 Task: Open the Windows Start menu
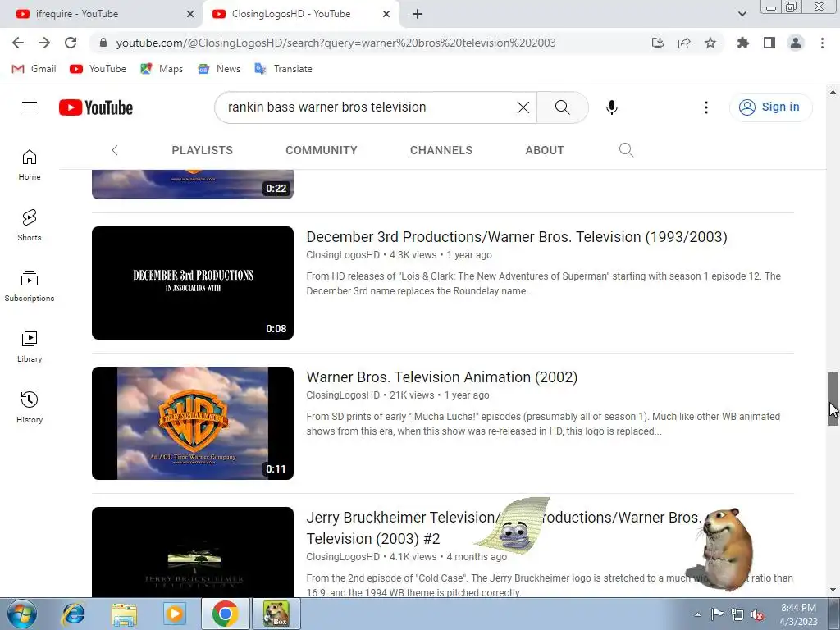[22, 614]
